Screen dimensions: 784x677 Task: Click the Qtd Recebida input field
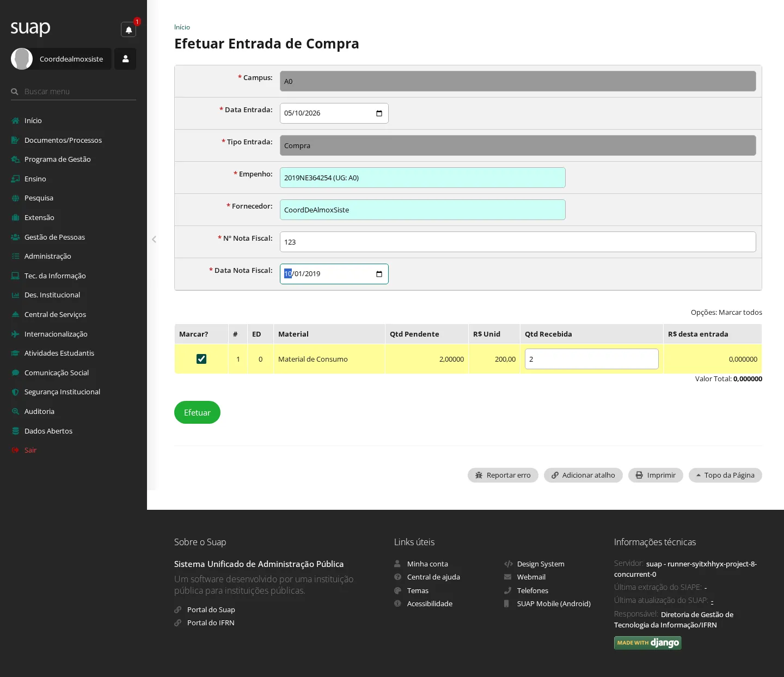point(592,359)
